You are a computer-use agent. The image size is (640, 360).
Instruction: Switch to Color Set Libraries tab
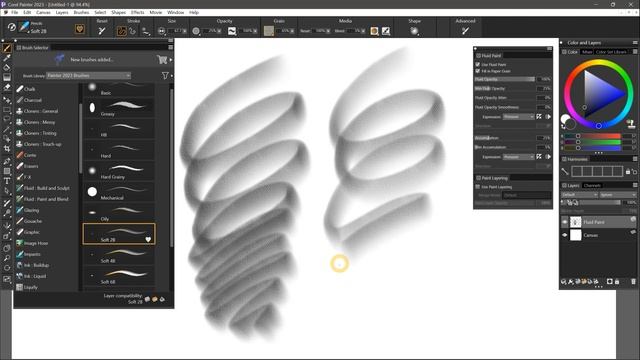click(611, 52)
